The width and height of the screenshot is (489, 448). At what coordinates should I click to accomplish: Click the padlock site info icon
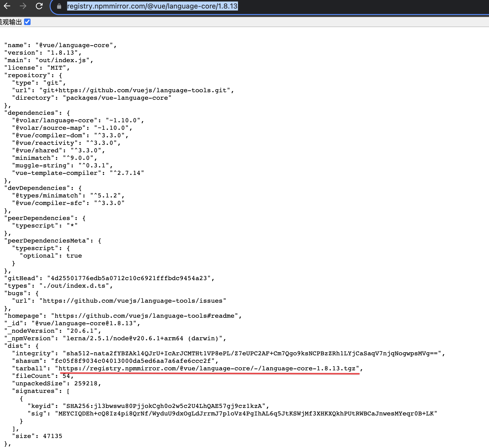pos(59,6)
